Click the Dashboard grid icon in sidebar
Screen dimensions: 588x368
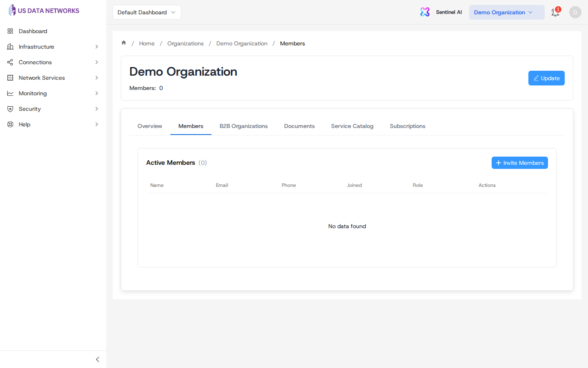(10, 31)
